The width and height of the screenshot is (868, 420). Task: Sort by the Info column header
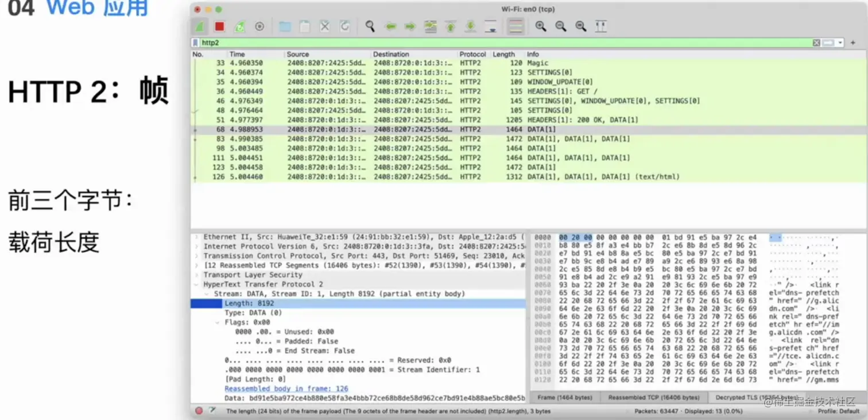click(x=533, y=54)
